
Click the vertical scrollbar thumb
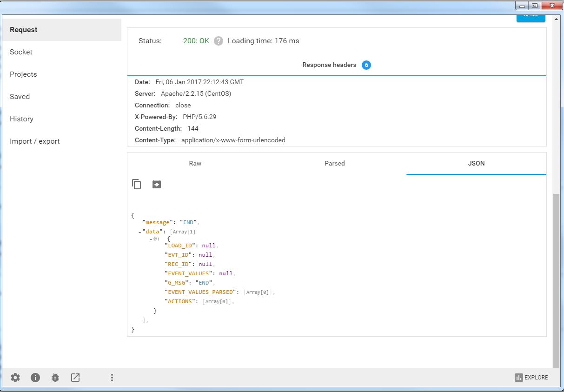pyautogui.click(x=556, y=279)
